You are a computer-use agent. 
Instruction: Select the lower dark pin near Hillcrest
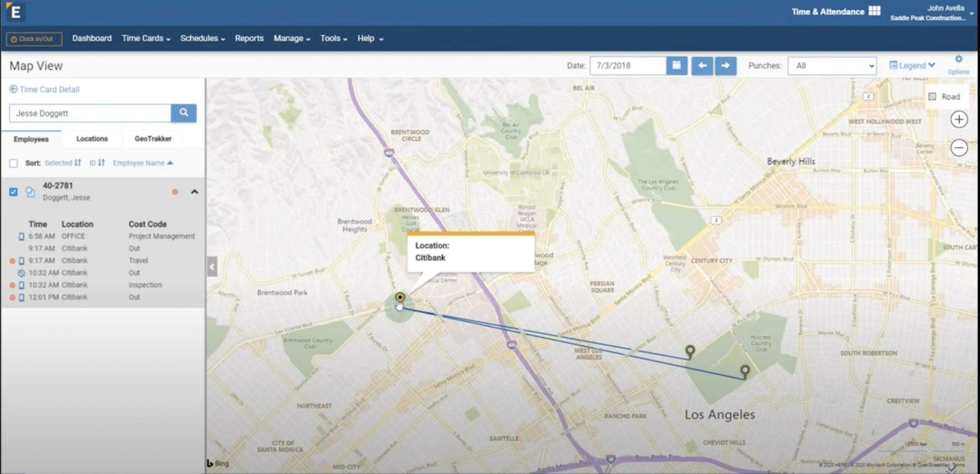click(x=745, y=371)
